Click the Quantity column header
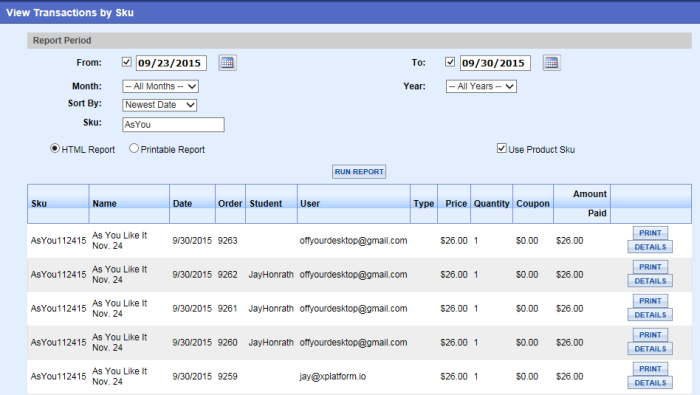Image resolution: width=700 pixels, height=395 pixels. point(492,204)
